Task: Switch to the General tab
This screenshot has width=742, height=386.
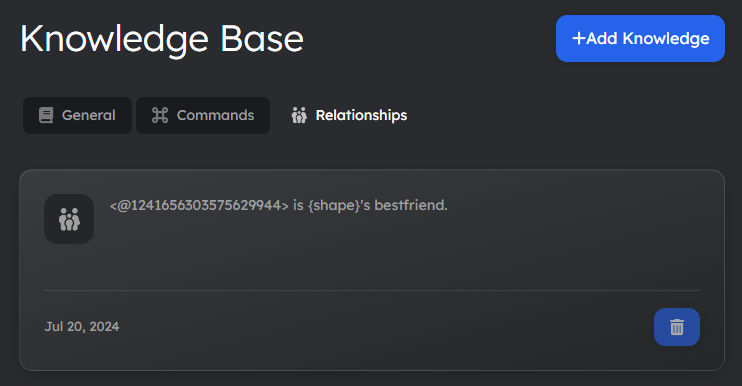Action: [x=78, y=115]
